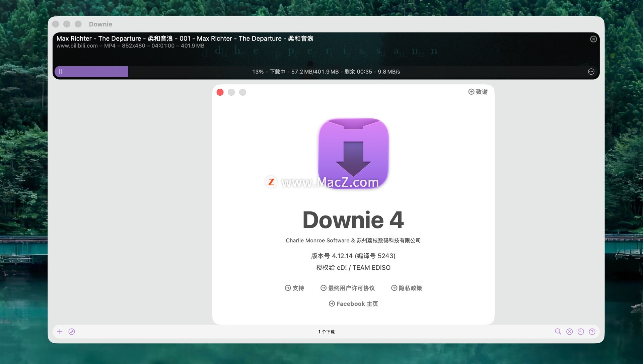Open the 隐私政策 privacy policy link
Image resolution: width=643 pixels, height=364 pixels.
pos(407,288)
